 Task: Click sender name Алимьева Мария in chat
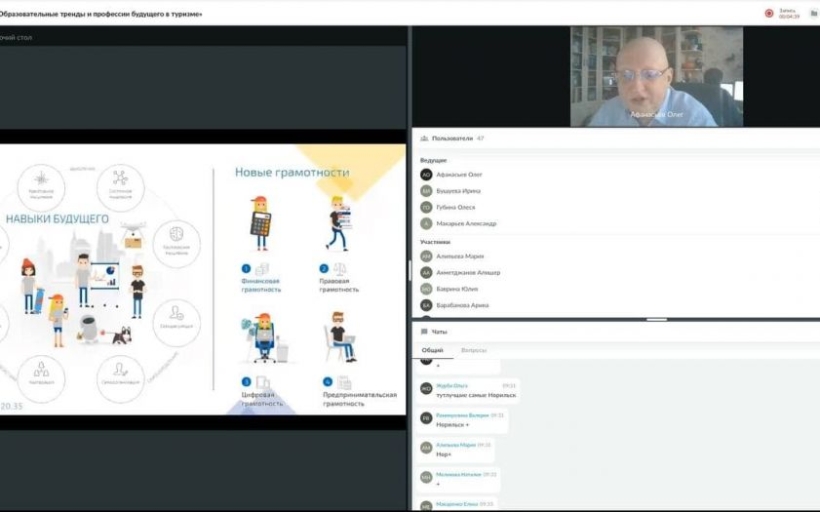456,445
